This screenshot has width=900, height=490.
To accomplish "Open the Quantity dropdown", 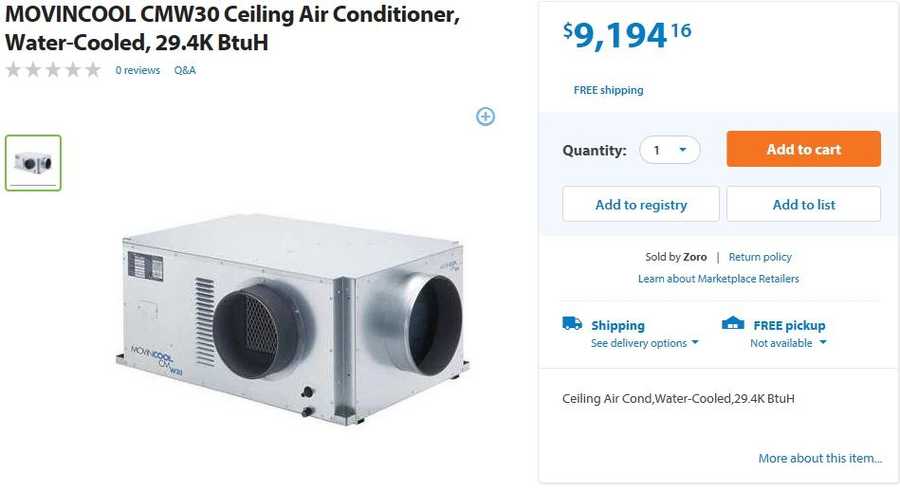I will point(670,150).
